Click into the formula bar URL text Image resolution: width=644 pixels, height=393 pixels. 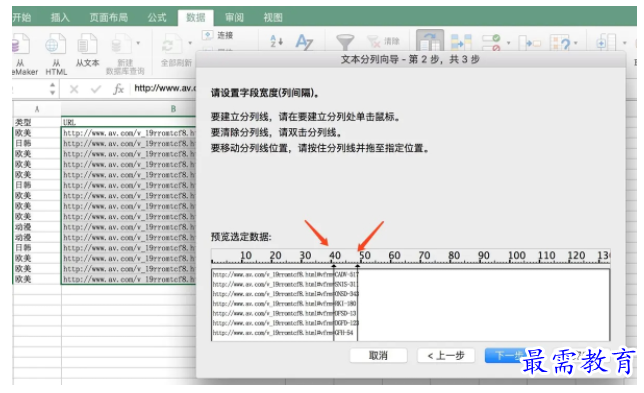coord(165,88)
